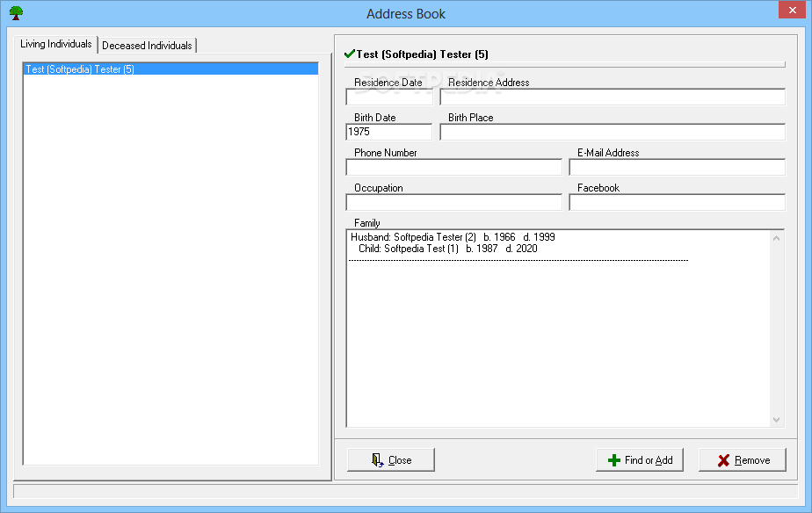Click the E-Mail Address field
Screen dimensions: 812x513
click(x=677, y=167)
